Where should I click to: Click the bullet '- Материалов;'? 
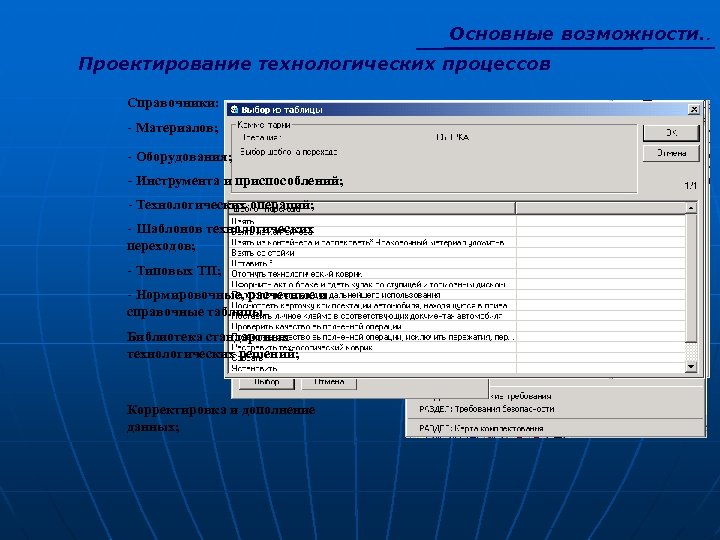click(173, 128)
